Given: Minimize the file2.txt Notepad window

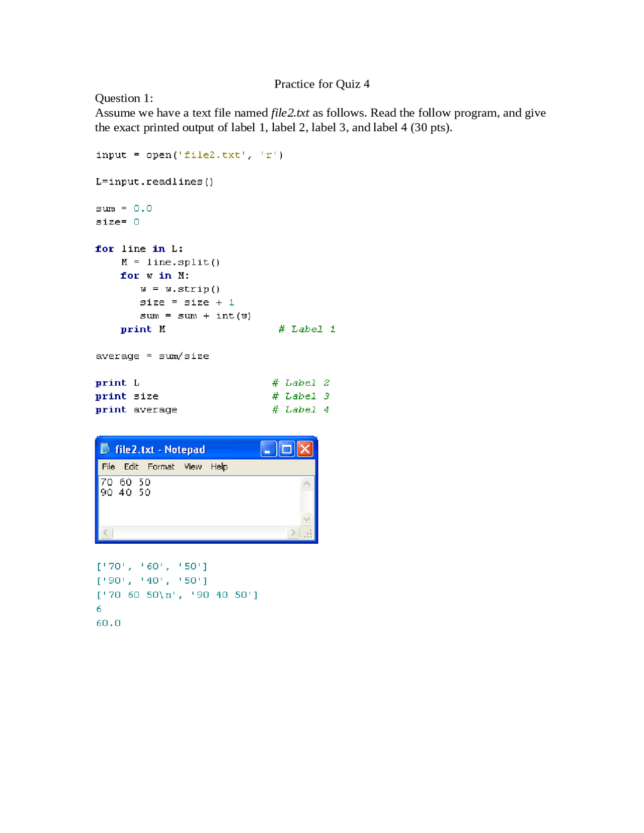Looking at the screenshot, I should (268, 449).
